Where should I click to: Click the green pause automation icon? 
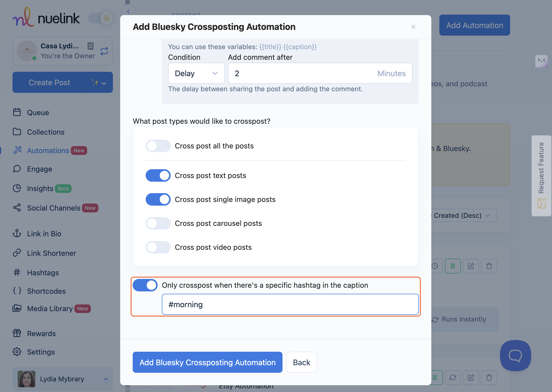click(x=453, y=266)
